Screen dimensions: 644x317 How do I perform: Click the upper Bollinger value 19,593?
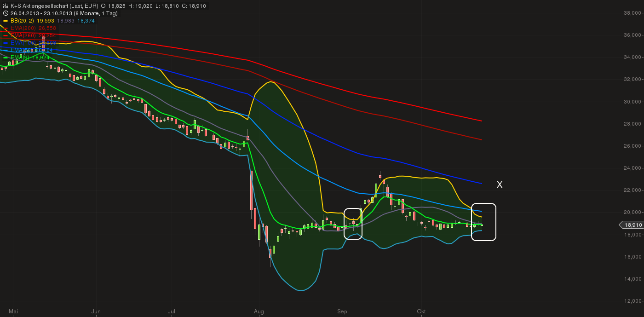point(45,21)
